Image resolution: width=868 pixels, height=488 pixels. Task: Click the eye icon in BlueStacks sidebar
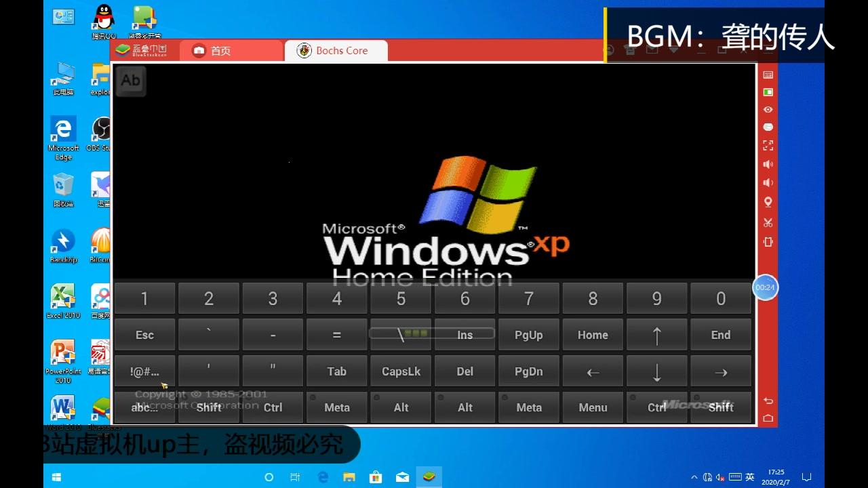click(x=768, y=110)
